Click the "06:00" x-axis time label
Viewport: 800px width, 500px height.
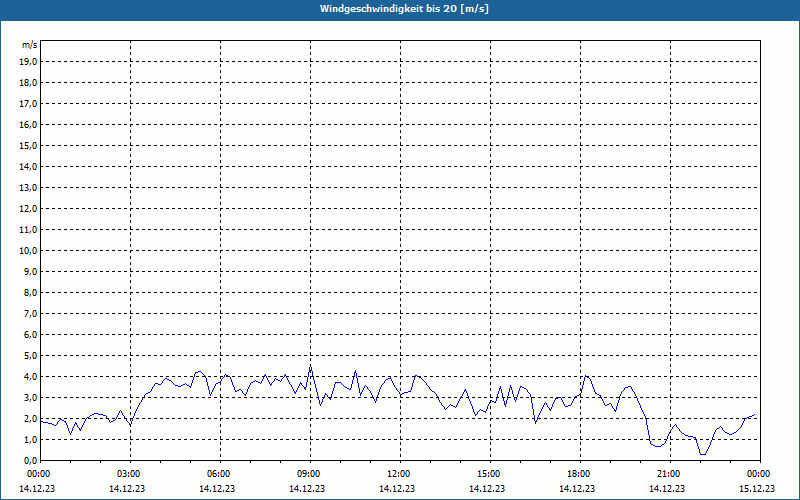(220, 474)
